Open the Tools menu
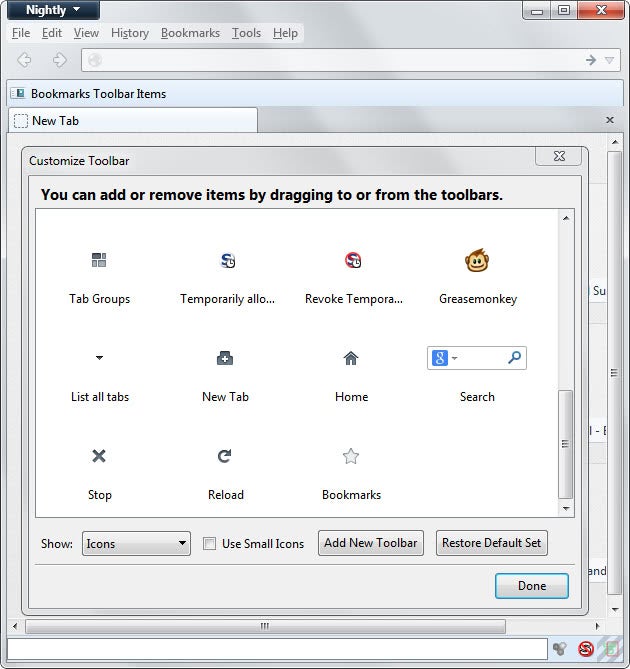 coord(246,33)
